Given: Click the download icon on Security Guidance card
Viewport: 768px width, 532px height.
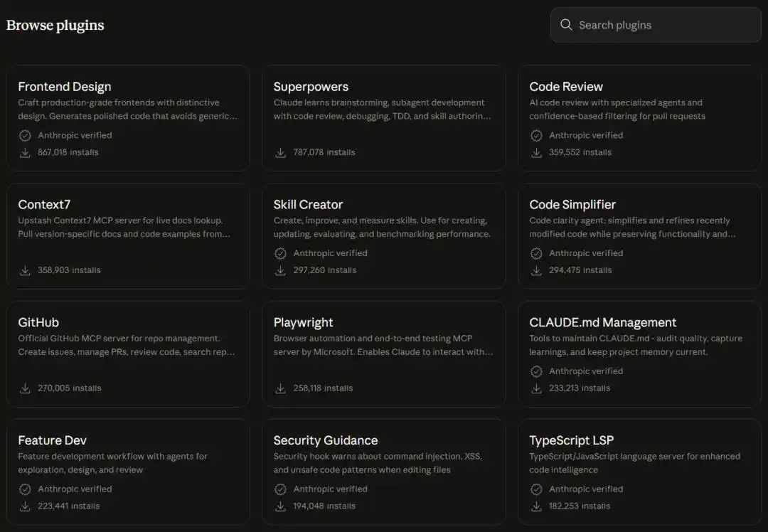Looking at the screenshot, I should 280,506.
